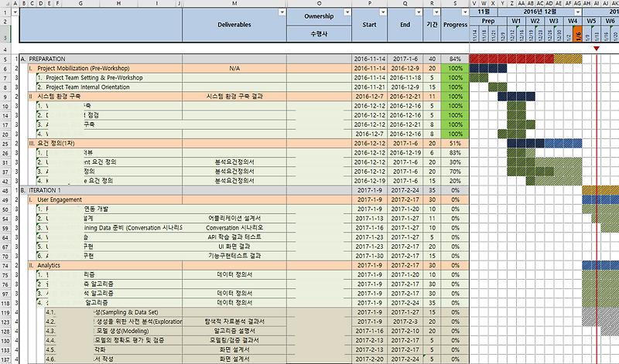Select the III. 요건 정의(1차) cell
This screenshot has width=619, height=364.
coord(105,143)
